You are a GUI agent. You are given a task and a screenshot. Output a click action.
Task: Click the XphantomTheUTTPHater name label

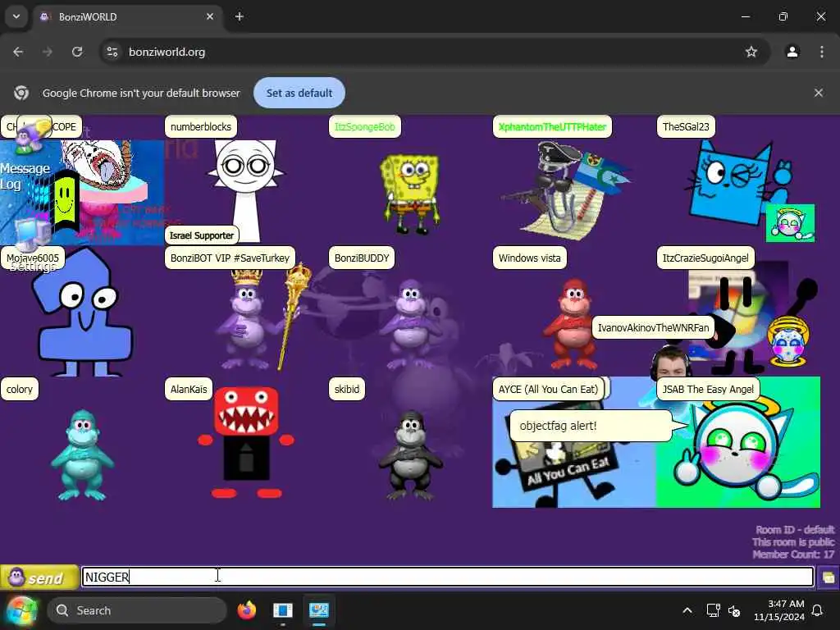tap(552, 127)
